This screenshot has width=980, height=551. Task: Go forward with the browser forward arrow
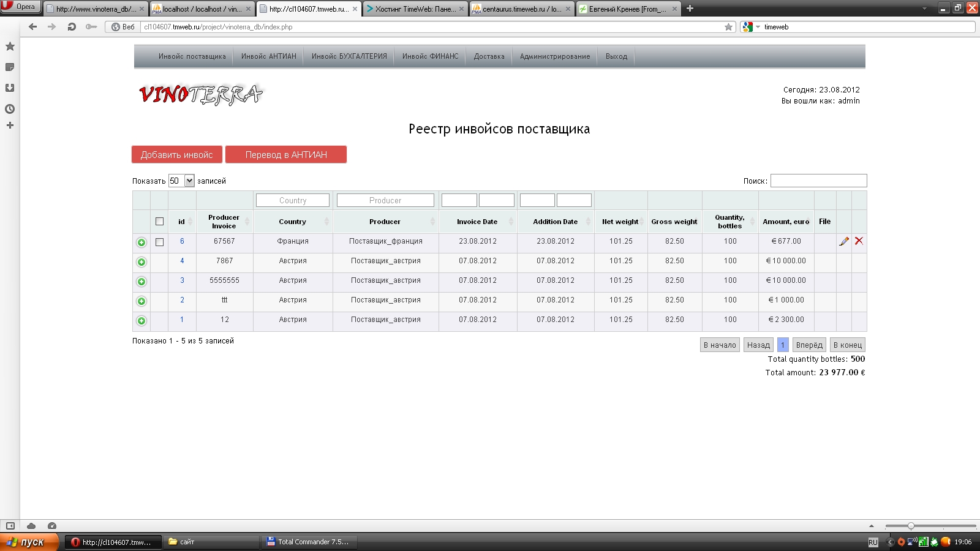click(x=52, y=27)
